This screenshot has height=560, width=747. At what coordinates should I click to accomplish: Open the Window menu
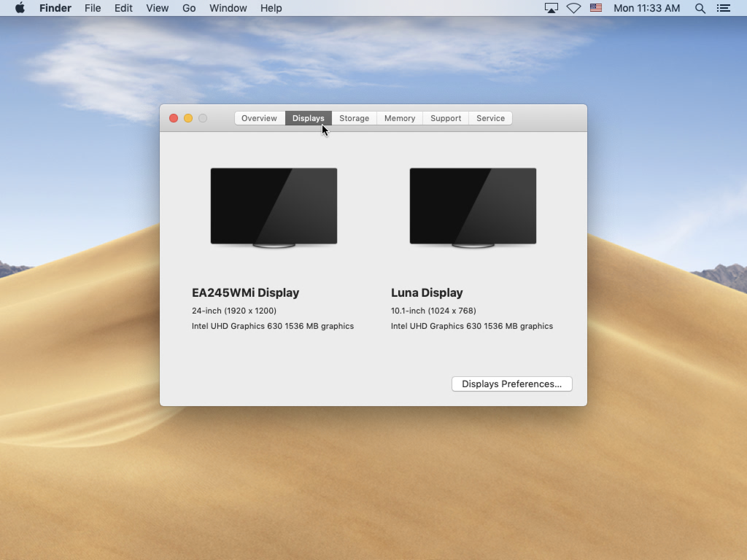(x=228, y=8)
